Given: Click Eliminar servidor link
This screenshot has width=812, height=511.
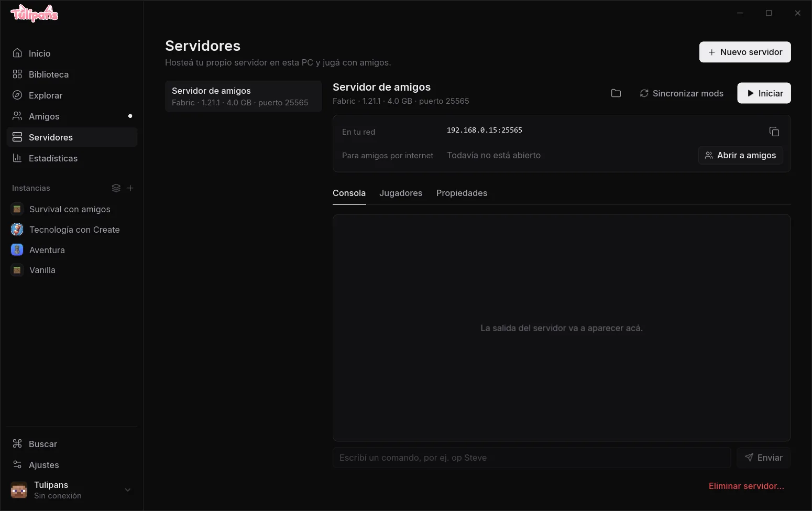Looking at the screenshot, I should coord(746,486).
